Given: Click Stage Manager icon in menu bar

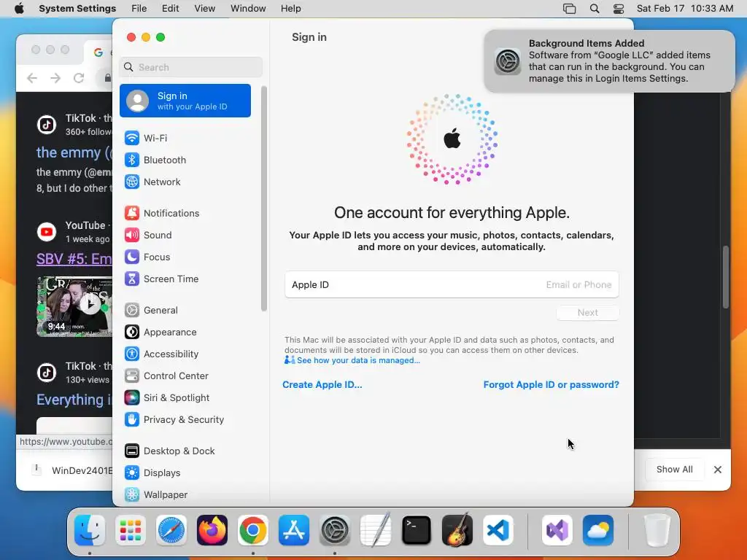Looking at the screenshot, I should click(x=569, y=9).
